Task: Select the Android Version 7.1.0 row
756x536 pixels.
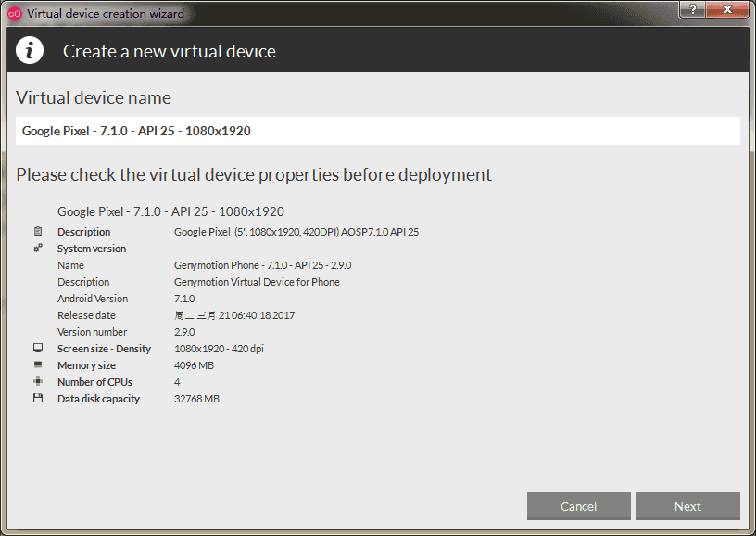Action: pos(184,299)
